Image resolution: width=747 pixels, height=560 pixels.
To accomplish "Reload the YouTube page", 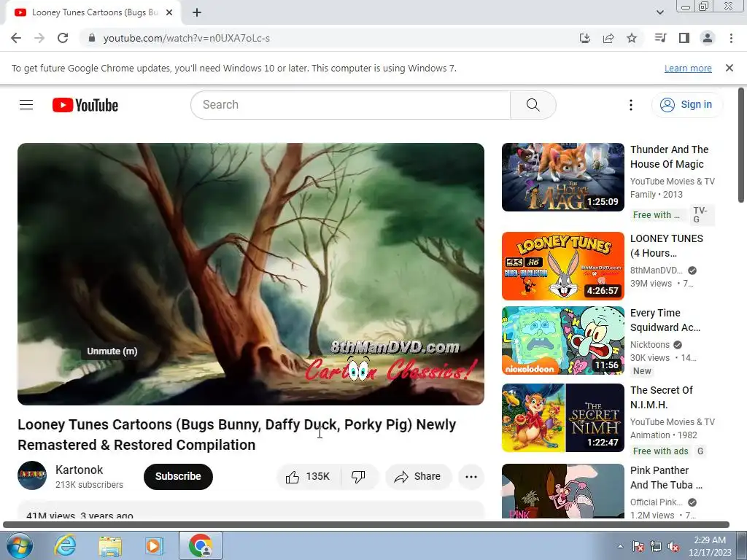I will click(x=63, y=38).
